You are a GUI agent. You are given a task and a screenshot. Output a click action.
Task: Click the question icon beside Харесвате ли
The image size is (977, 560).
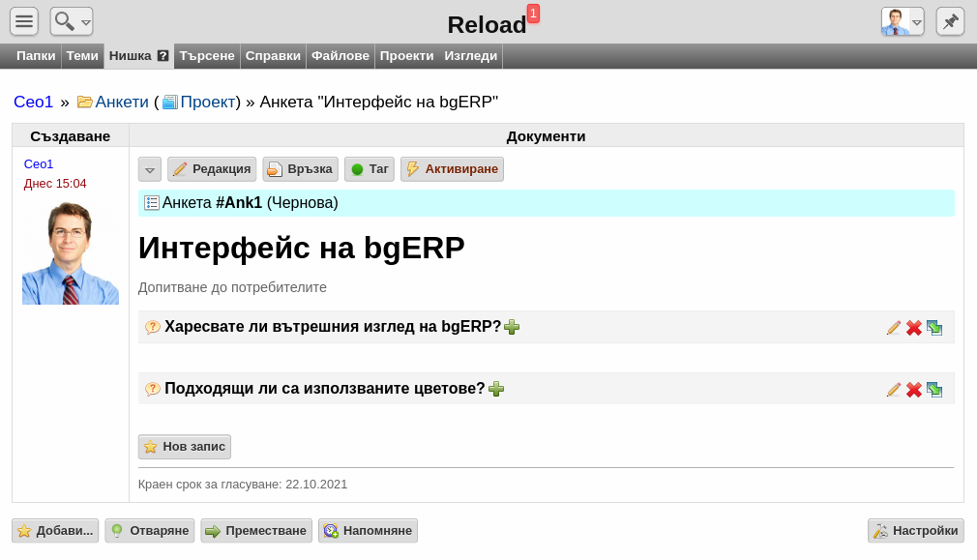click(153, 327)
